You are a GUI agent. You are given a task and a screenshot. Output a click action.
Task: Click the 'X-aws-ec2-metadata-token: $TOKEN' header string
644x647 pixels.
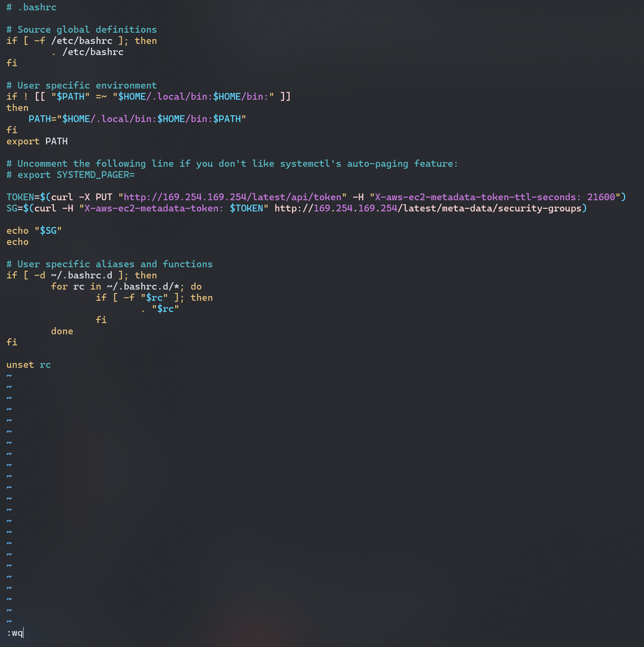click(174, 208)
